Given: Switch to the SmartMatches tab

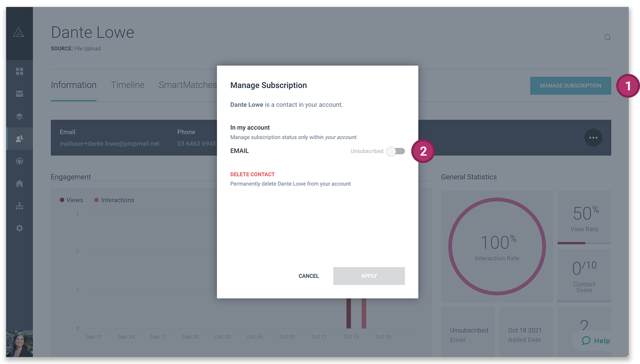Looking at the screenshot, I should pyautogui.click(x=188, y=85).
